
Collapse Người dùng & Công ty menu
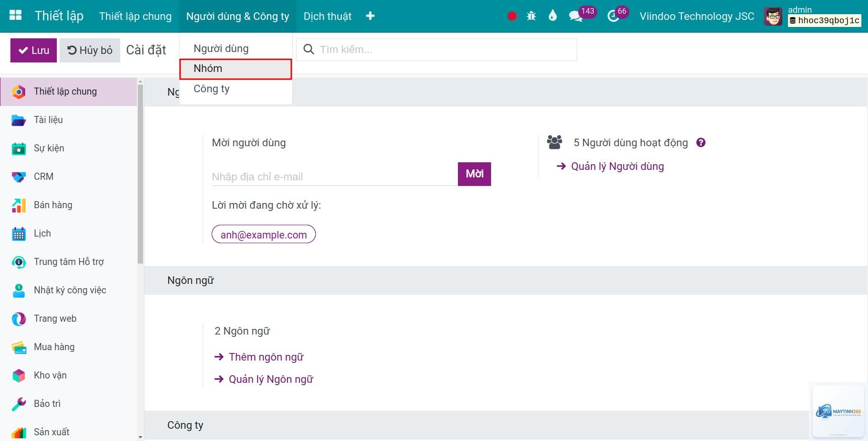238,16
